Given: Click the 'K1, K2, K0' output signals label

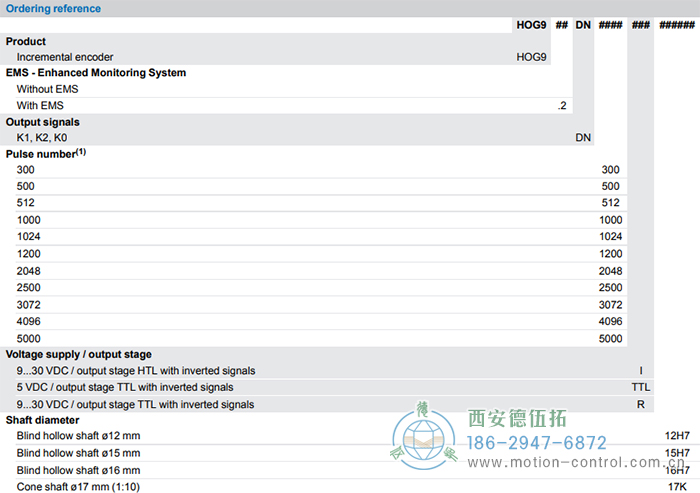Looking at the screenshot, I should [42, 137].
